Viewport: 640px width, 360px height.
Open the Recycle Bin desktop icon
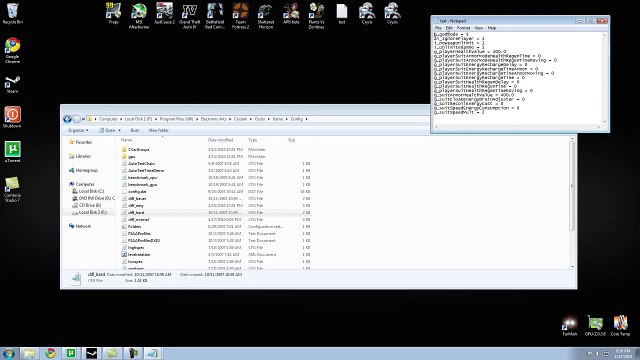[x=13, y=13]
